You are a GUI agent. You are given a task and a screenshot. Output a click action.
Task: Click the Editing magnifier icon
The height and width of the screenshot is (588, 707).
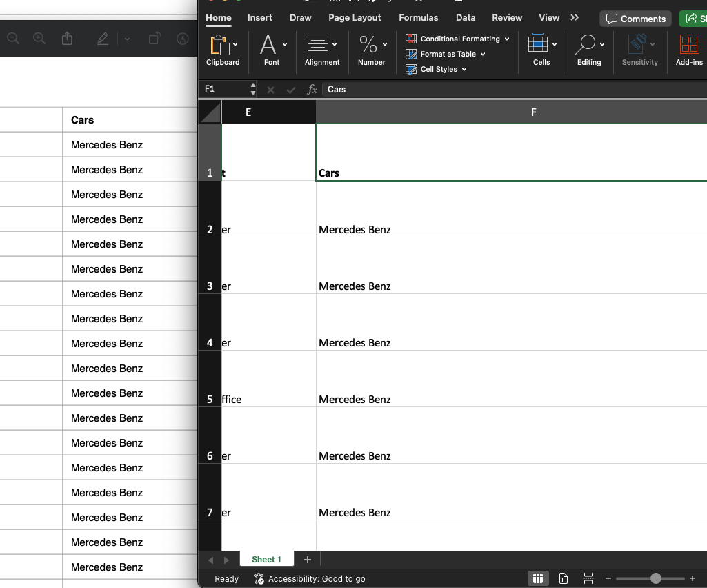coord(585,45)
